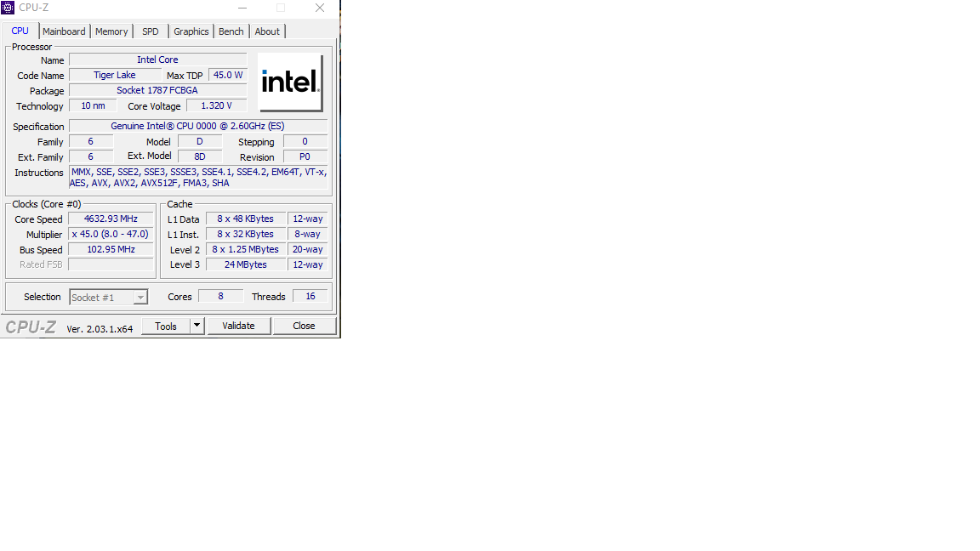Click the Multiplier value field
Image resolution: width=980 pixels, height=551 pixels.
pos(111,235)
